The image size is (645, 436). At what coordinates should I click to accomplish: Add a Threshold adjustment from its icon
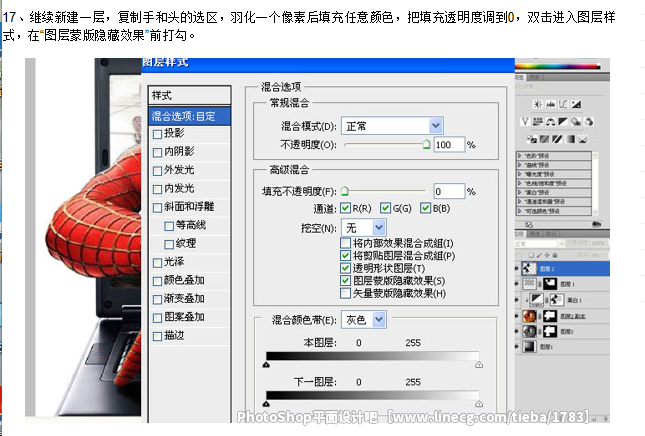click(x=557, y=139)
